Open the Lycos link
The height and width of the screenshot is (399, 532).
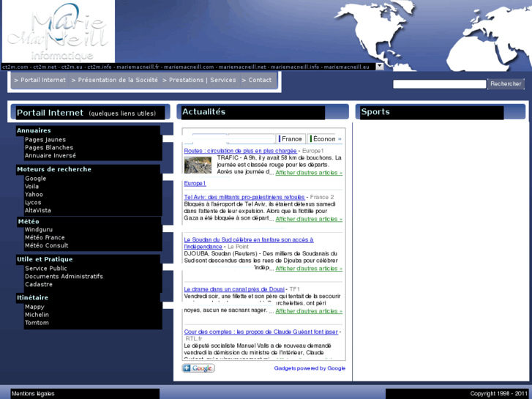(x=33, y=202)
